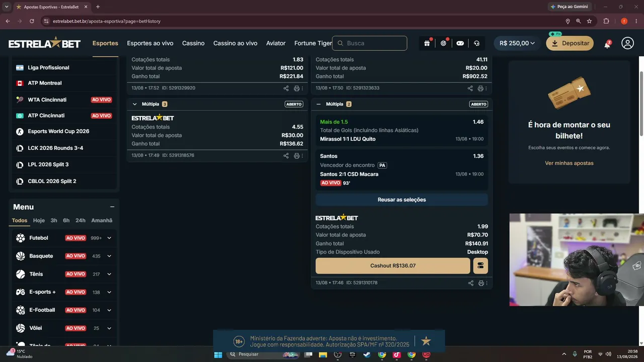Click Reusar as seleções button
644x362 pixels.
coord(401,200)
